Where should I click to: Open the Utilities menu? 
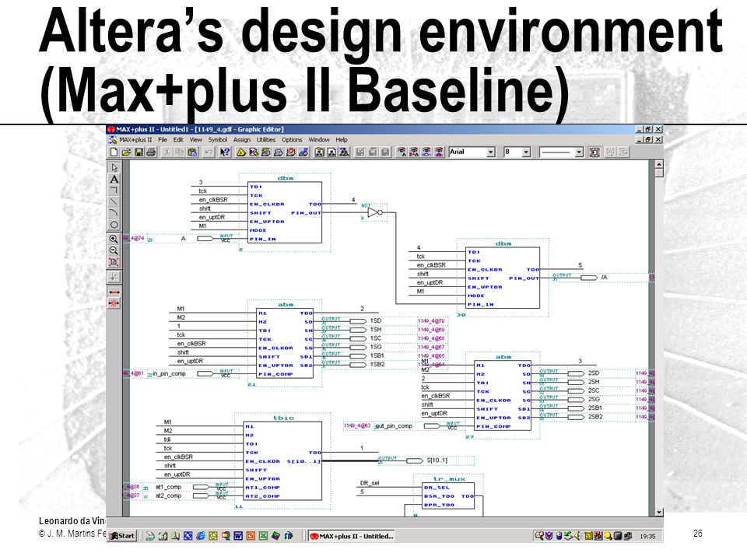[266, 140]
